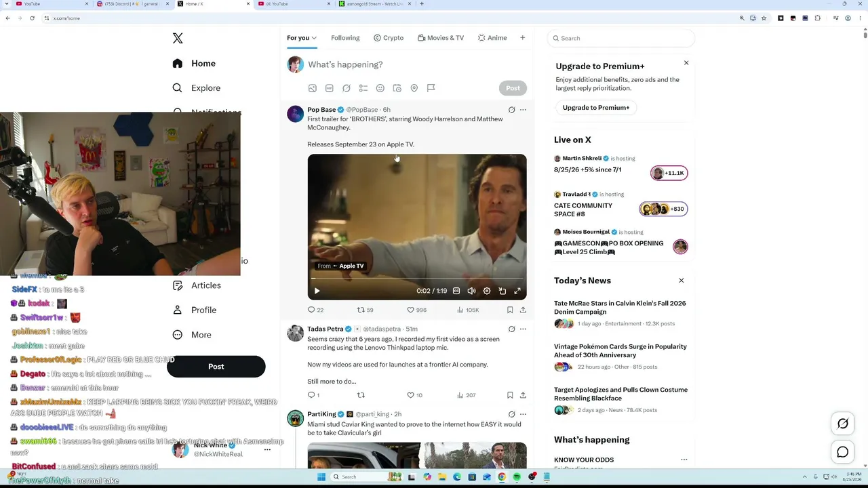The image size is (868, 488).
Task: Toggle picture-in-picture for the video
Action: [x=502, y=291]
